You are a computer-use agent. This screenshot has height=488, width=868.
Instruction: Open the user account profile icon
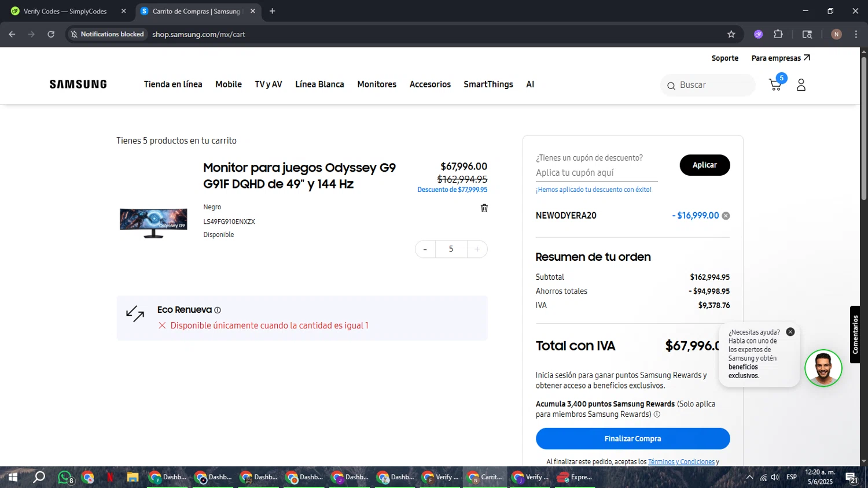[x=801, y=85]
